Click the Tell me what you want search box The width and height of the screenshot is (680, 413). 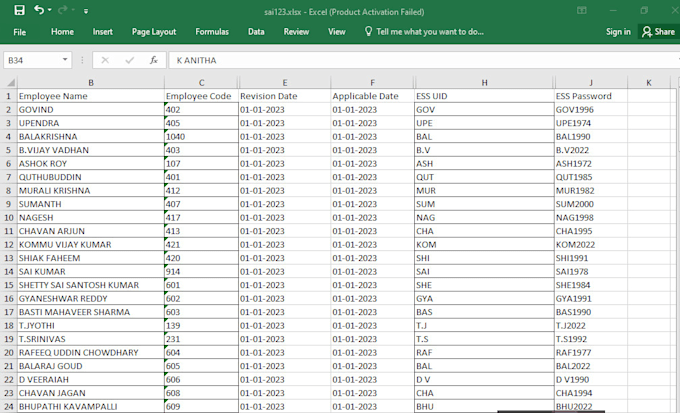pyautogui.click(x=429, y=32)
